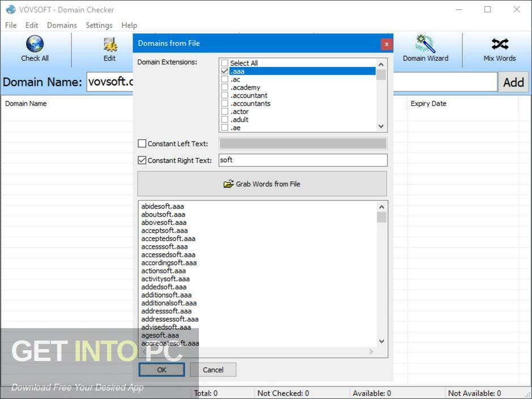Open the Settings menu
Viewport: 532px width, 399px height.
(99, 26)
